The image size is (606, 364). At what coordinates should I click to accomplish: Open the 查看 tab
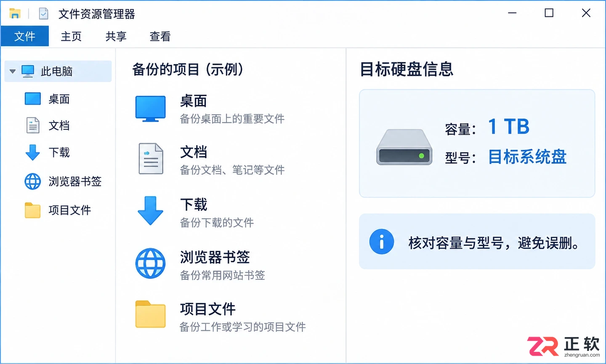160,37
